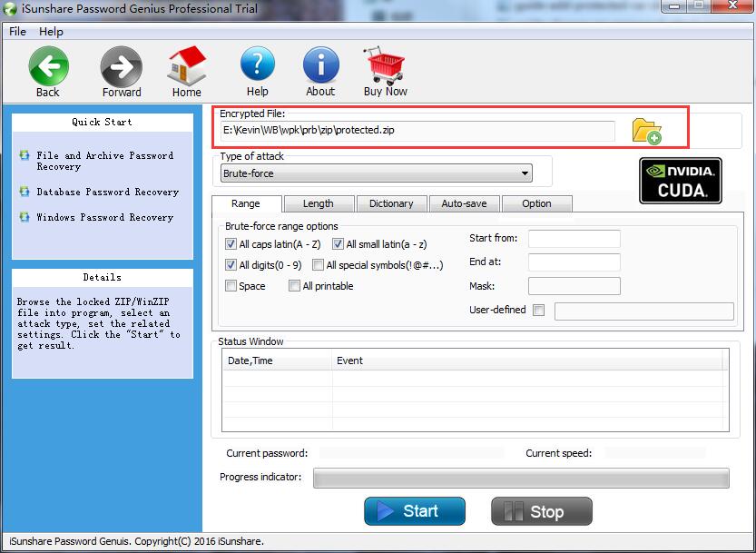Enable the Space checkbox
756x553 pixels.
pos(231,286)
